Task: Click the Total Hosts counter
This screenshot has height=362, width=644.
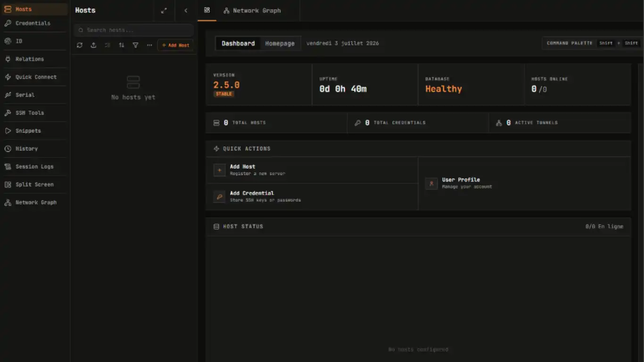Action: pos(276,123)
